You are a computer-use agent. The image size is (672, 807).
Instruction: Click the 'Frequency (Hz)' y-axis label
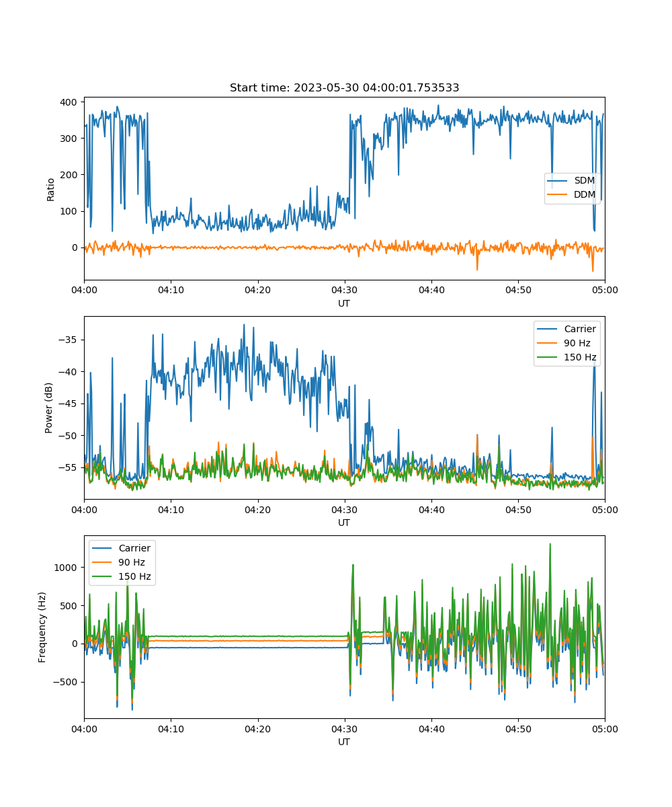[x=42, y=627]
